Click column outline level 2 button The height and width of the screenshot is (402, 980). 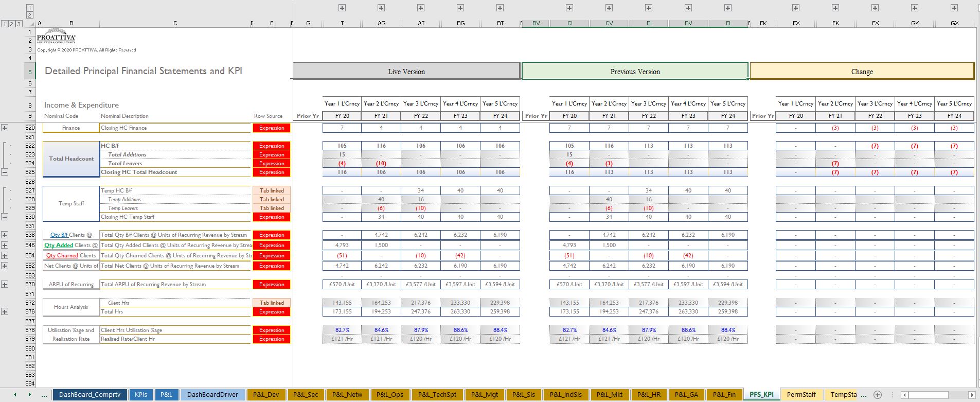coord(30,15)
